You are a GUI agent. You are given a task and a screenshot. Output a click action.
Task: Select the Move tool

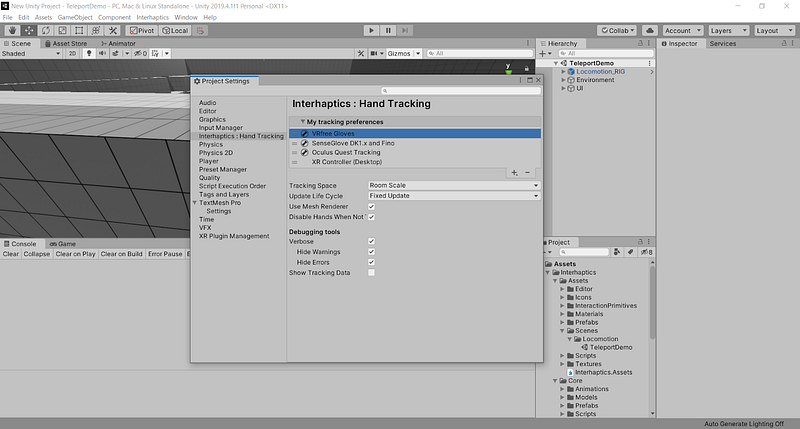point(29,31)
